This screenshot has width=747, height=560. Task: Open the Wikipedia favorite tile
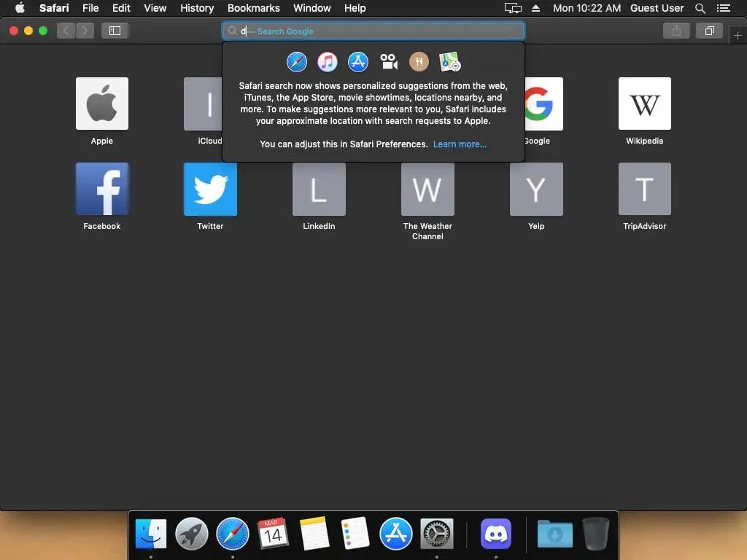[645, 104]
